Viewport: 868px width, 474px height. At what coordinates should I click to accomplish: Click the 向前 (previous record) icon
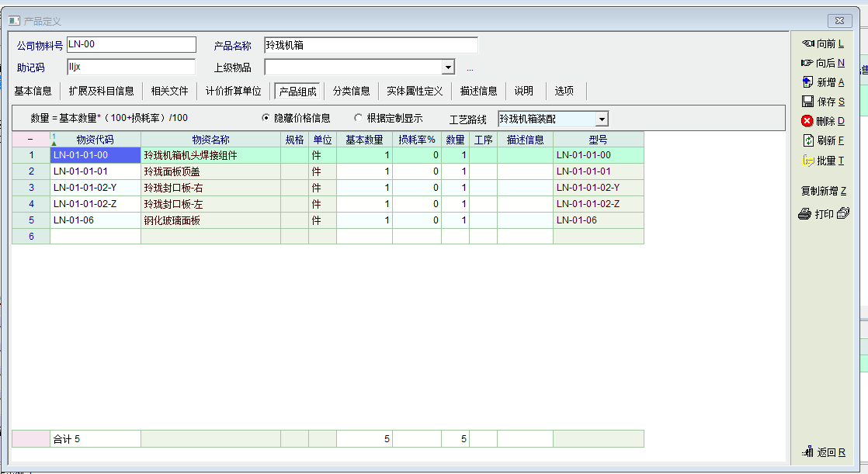(807, 44)
